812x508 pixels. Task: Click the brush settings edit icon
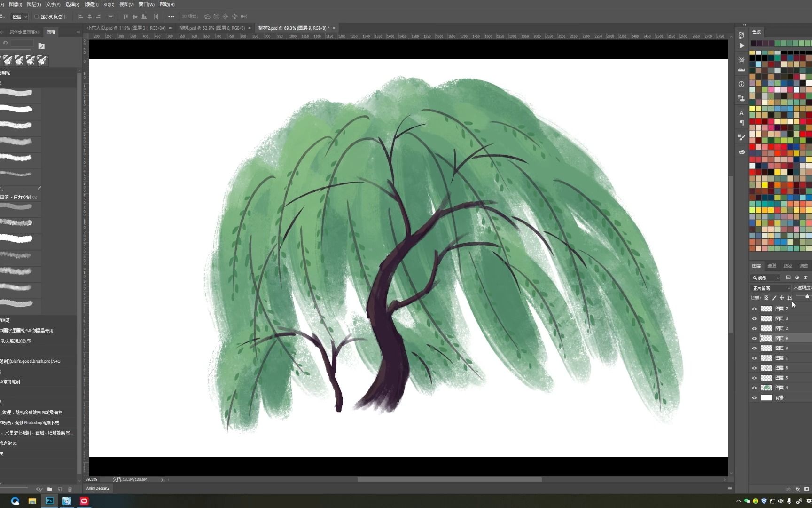click(x=41, y=46)
